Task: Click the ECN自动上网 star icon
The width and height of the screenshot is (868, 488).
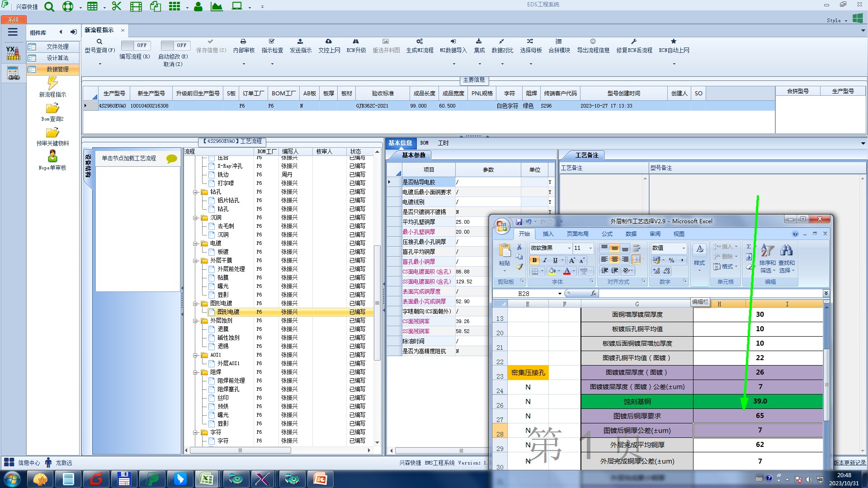Action: [x=674, y=42]
